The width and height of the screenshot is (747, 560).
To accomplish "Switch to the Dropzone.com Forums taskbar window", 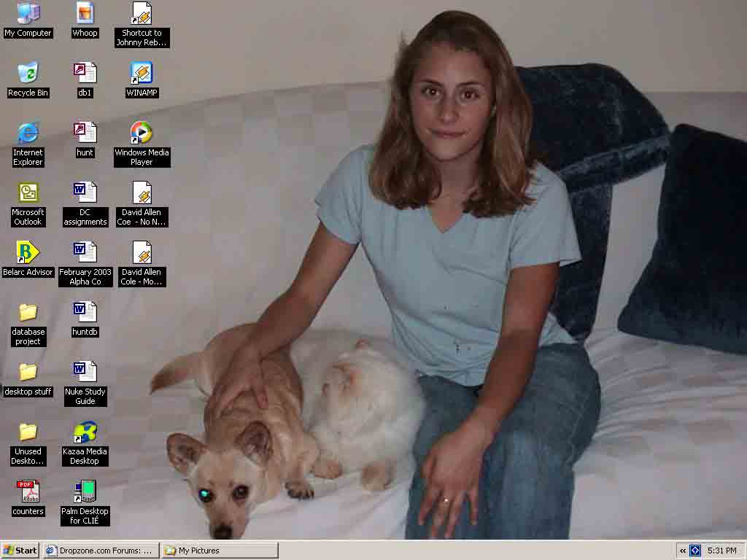I will [101, 551].
